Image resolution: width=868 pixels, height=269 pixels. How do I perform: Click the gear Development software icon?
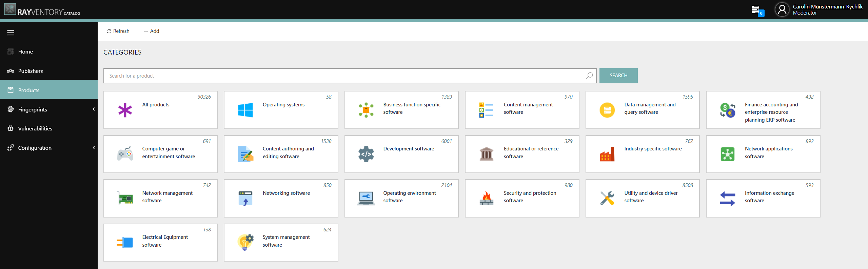(x=366, y=154)
